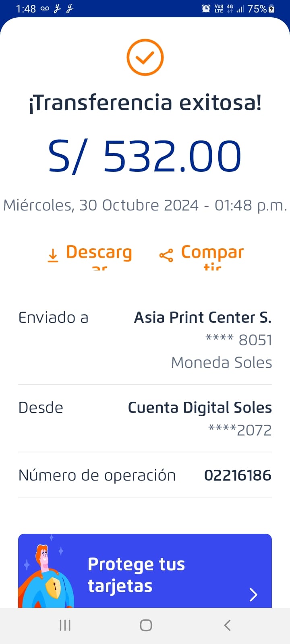Open Protege tus tarjetas chevron arrow
Screen dimensions: 290x644
click(253, 594)
